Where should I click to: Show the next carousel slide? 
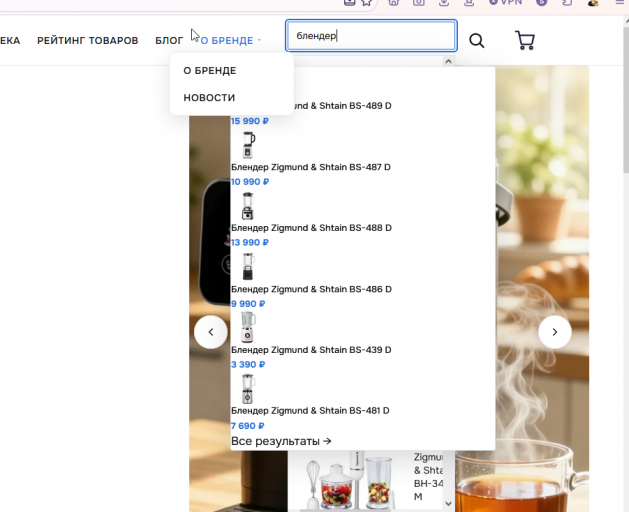click(x=555, y=332)
